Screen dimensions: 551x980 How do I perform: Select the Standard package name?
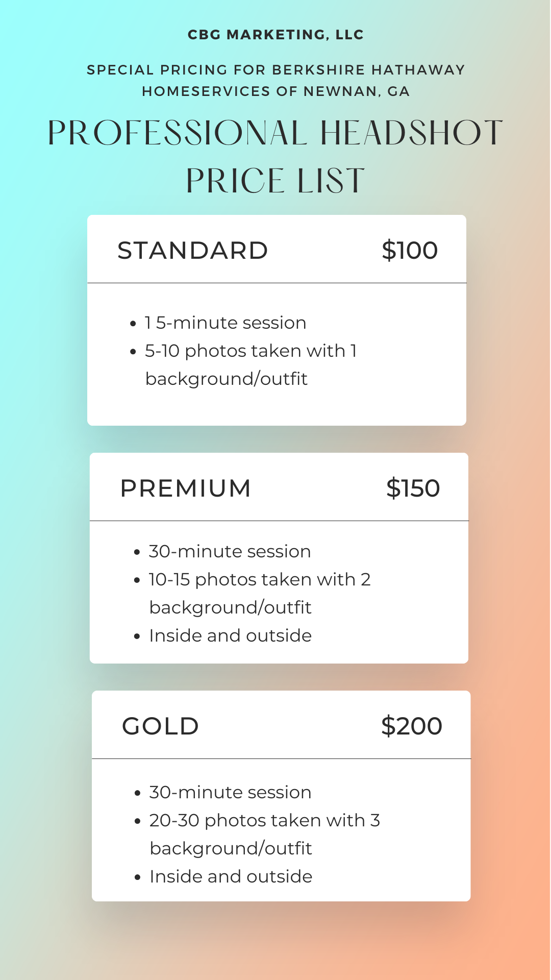[192, 251]
